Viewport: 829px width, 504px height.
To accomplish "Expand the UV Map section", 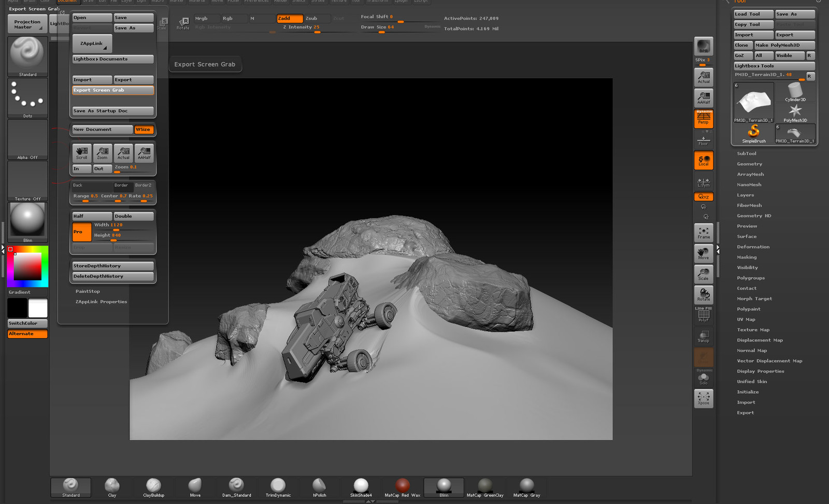I will pyautogui.click(x=746, y=319).
